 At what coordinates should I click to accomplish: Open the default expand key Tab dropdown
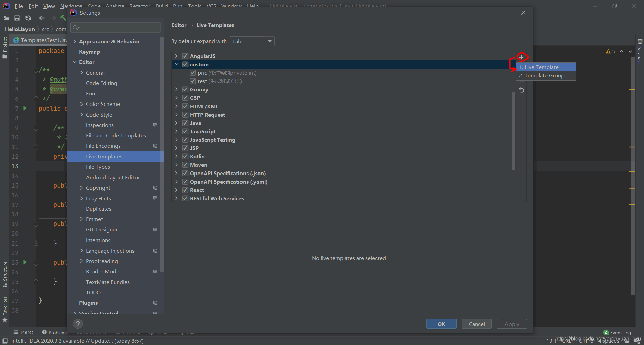(x=252, y=41)
